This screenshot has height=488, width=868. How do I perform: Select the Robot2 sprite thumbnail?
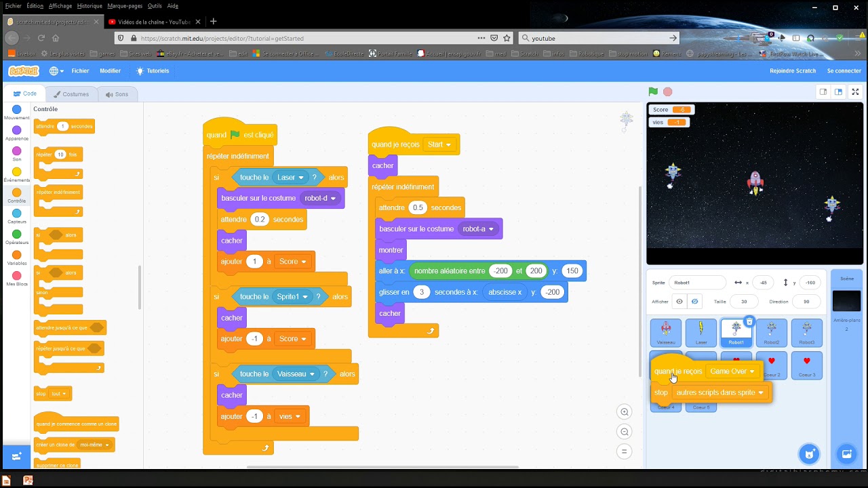[772, 332]
